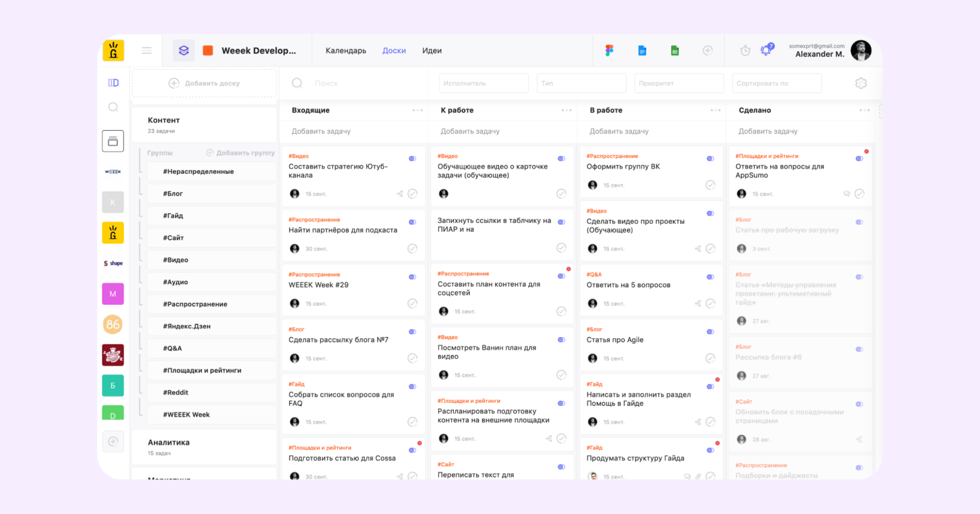Screen dimensions: 980x514
Task: Expand the Сортировать по dropdown
Action: point(777,83)
